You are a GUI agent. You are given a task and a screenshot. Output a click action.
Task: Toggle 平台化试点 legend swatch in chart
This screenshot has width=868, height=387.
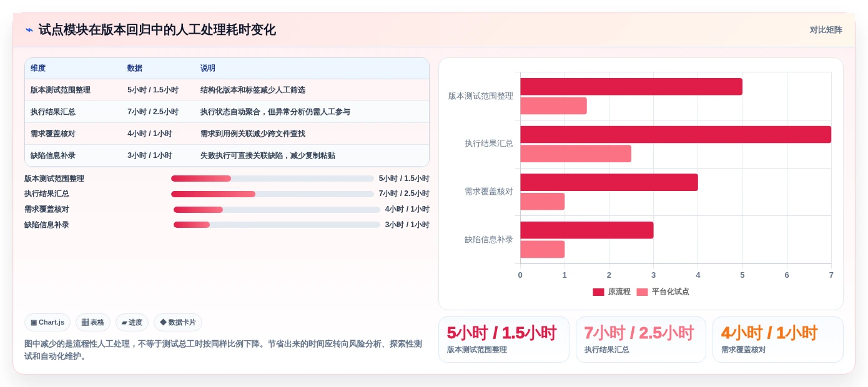click(x=642, y=291)
